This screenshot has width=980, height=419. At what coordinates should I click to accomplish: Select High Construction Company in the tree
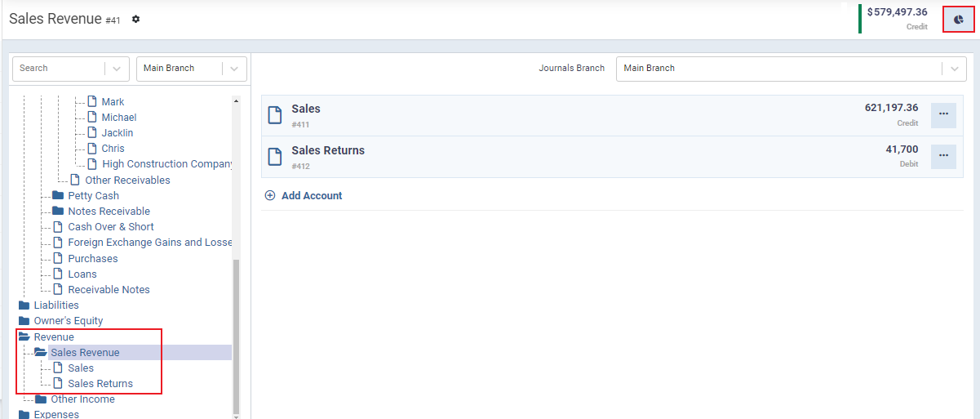(167, 164)
